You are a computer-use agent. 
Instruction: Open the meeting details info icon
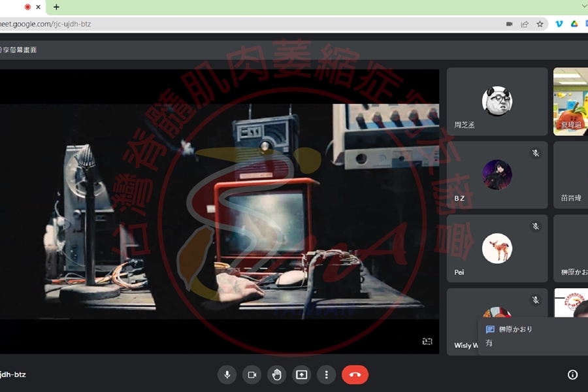point(572,374)
